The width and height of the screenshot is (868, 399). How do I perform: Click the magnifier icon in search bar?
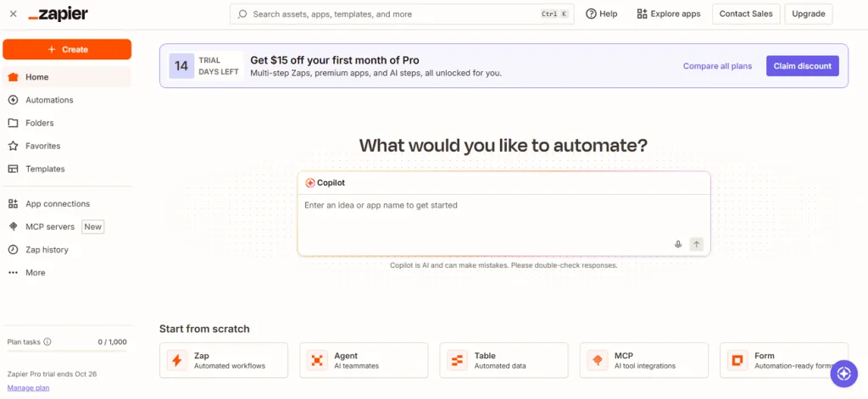point(242,14)
